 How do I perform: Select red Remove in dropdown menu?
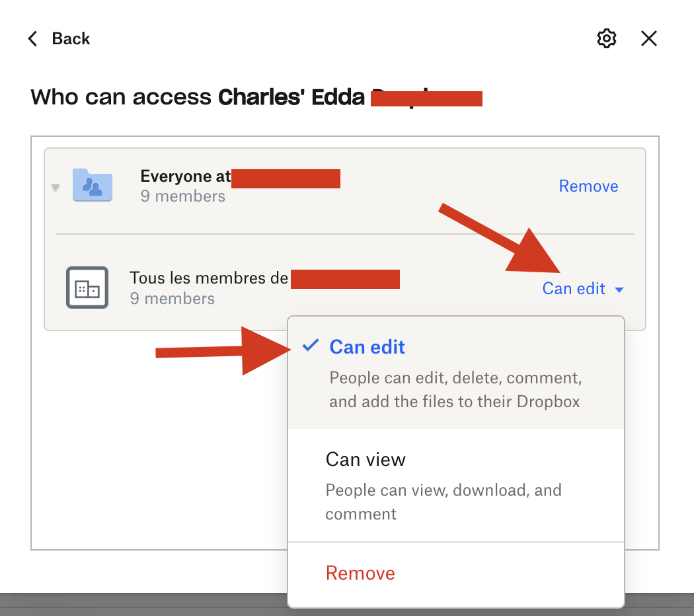360,573
